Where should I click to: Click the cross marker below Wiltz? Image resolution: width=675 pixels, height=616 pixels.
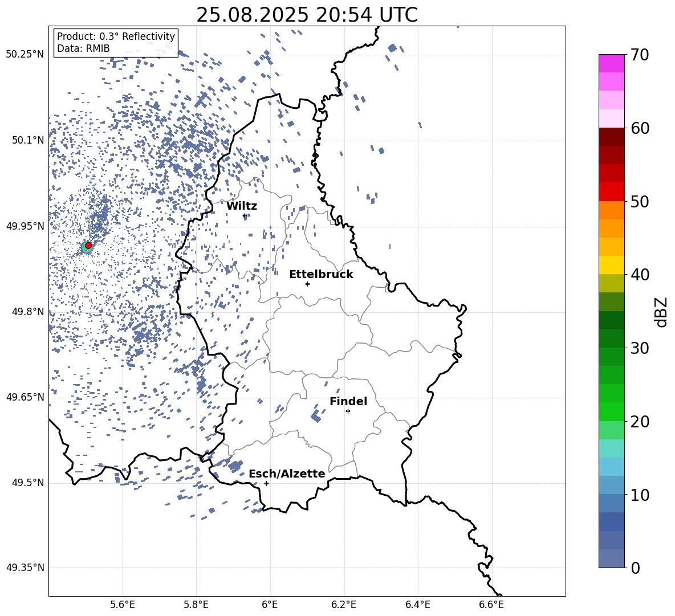click(x=245, y=215)
